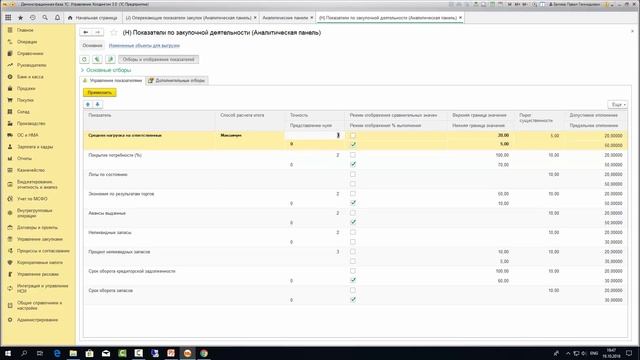Click Windows Start button

click(x=8, y=353)
